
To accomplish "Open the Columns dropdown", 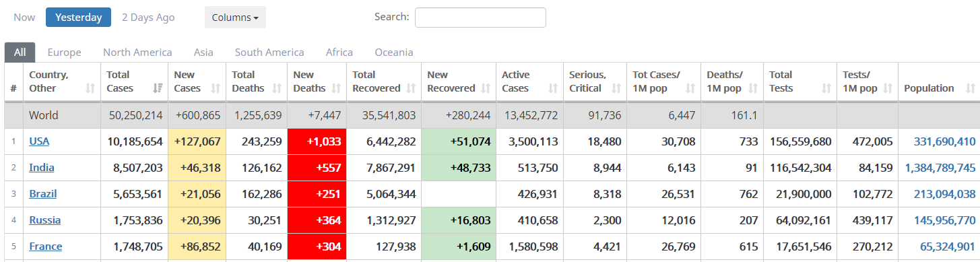I will tap(235, 18).
